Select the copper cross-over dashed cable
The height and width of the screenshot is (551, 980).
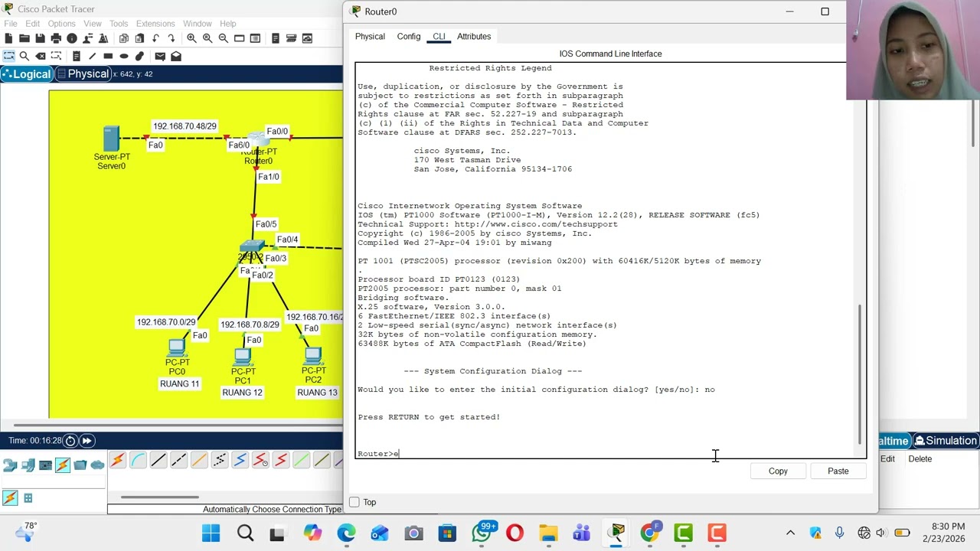(x=178, y=460)
